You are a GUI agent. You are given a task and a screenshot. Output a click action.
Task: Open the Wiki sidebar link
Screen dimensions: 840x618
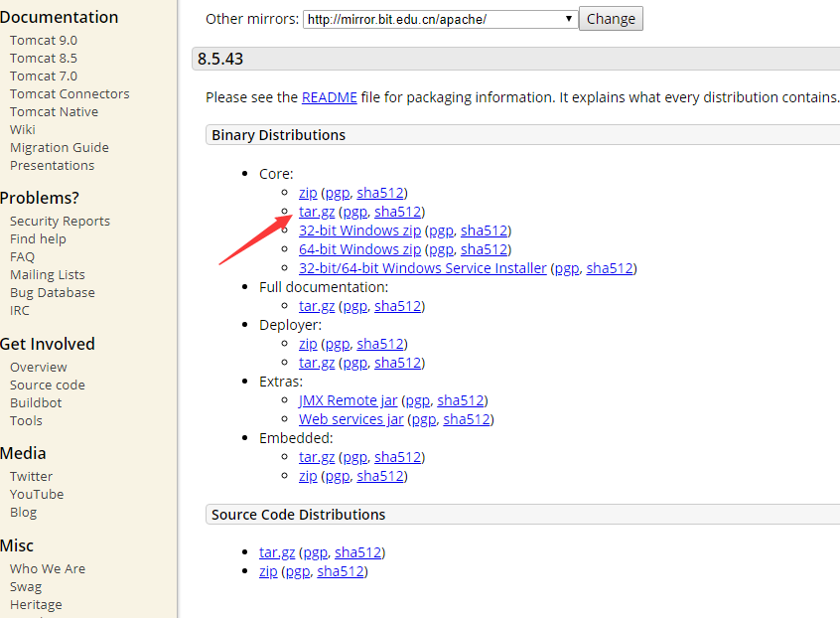coord(23,130)
